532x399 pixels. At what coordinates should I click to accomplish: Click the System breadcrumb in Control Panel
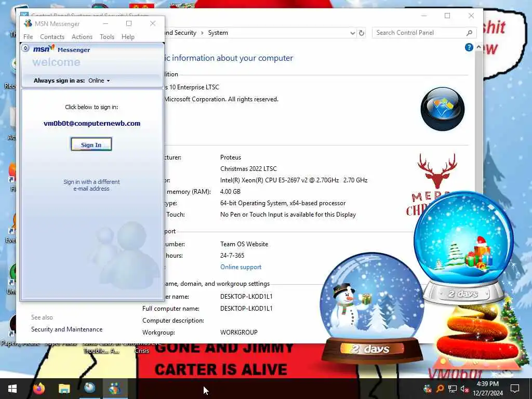point(218,33)
